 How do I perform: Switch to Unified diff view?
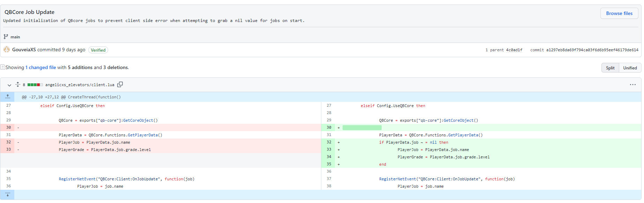pos(630,68)
